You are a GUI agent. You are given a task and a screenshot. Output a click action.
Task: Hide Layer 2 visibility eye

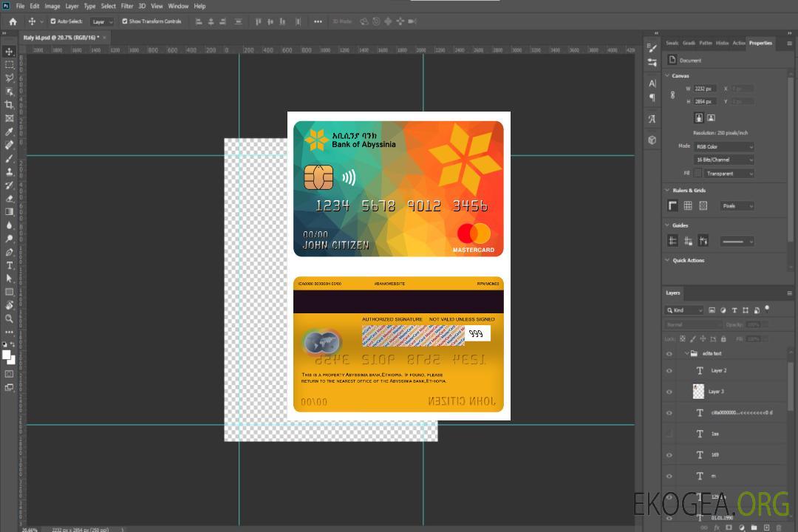[669, 371]
